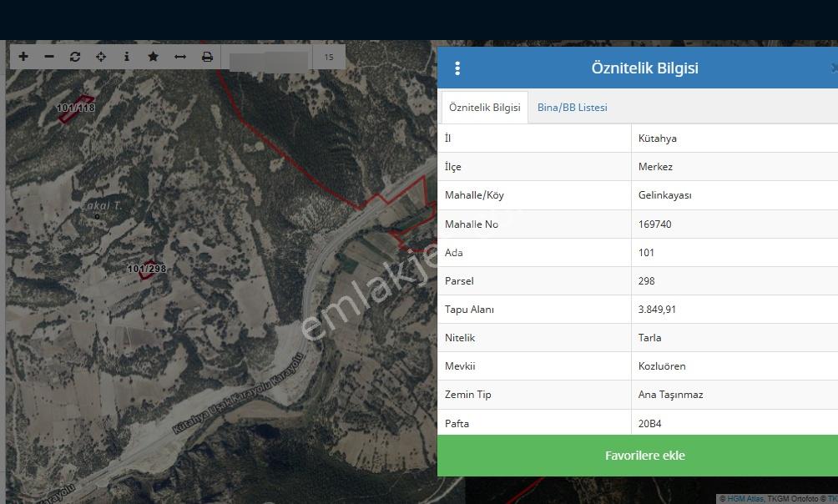
Task: Click the Merkez value in İlçe row
Action: coord(655,167)
